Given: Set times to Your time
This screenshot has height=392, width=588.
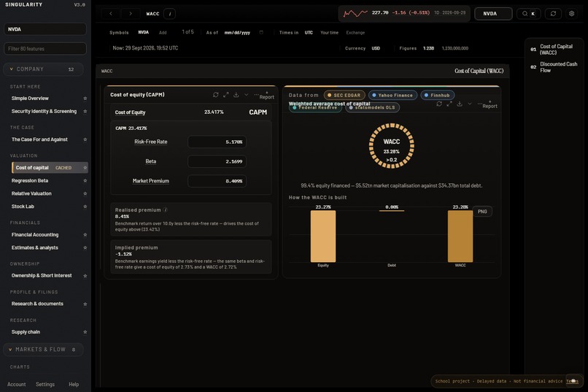Looking at the screenshot, I should pos(329,33).
